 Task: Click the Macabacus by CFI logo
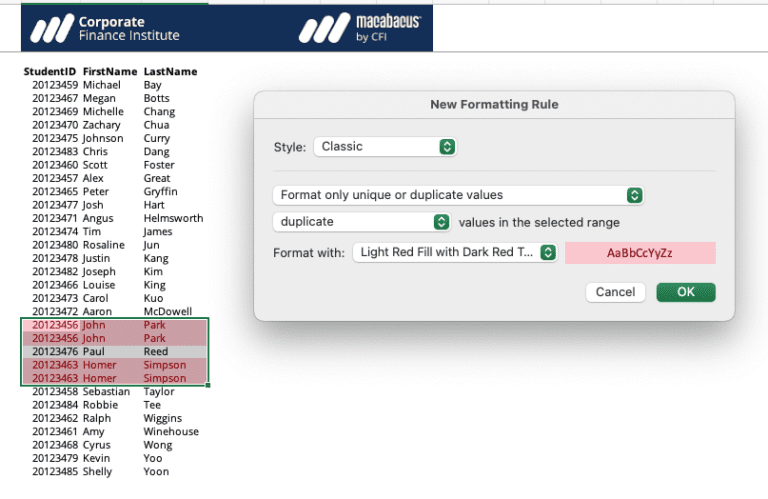360,29
